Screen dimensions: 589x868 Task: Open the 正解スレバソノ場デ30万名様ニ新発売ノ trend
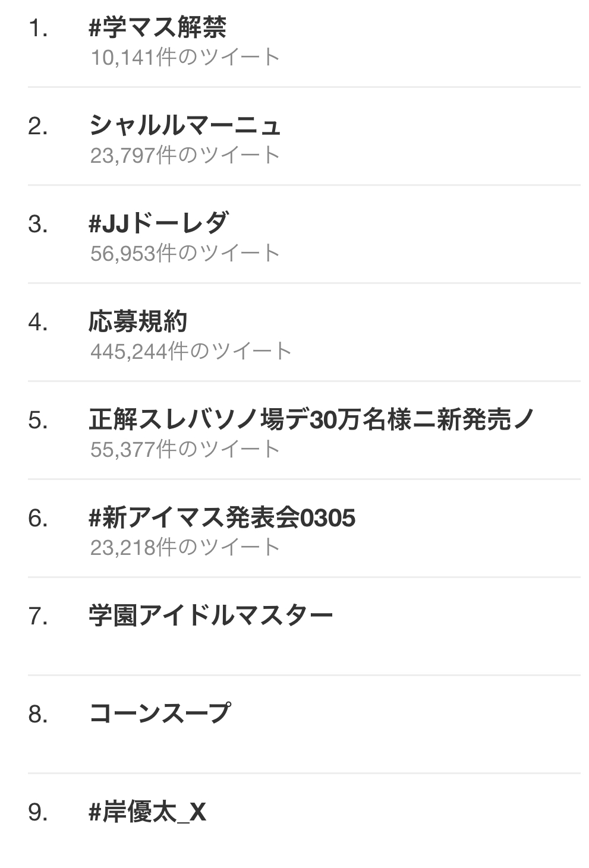312,419
